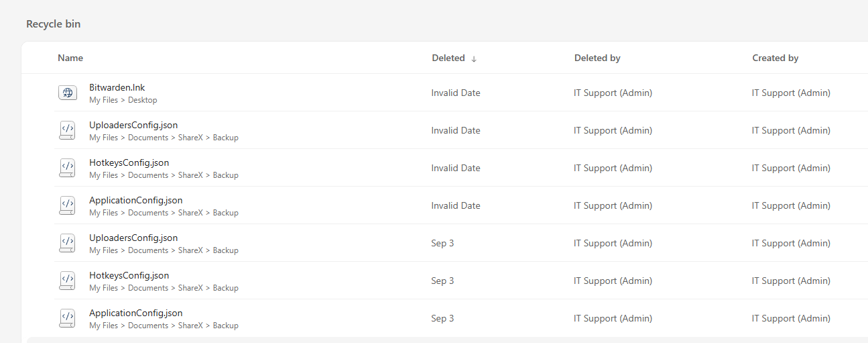Click Sep 3 date in the HotkeysConfig.json row
Screen dimensions: 868x343
442,281
